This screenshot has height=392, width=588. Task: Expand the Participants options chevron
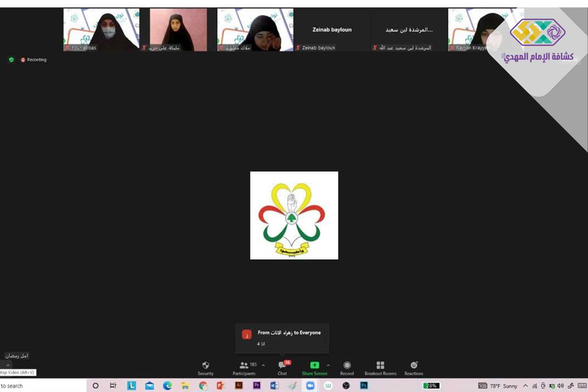pyautogui.click(x=263, y=365)
